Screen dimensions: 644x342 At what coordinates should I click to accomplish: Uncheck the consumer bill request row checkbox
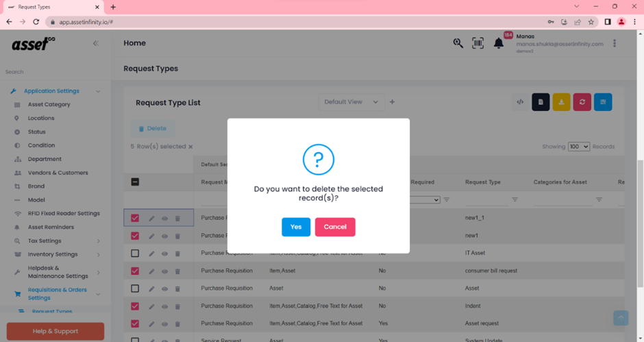pyautogui.click(x=135, y=271)
